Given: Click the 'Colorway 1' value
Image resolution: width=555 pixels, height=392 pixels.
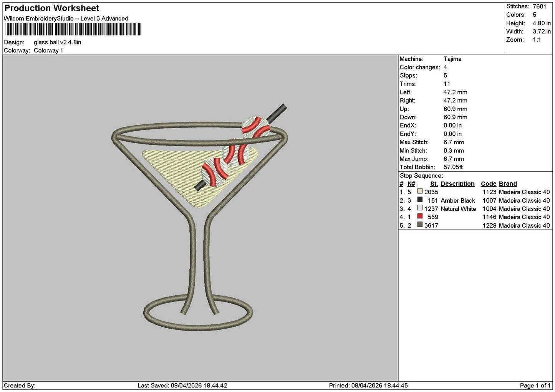Looking at the screenshot, I should (48, 50).
